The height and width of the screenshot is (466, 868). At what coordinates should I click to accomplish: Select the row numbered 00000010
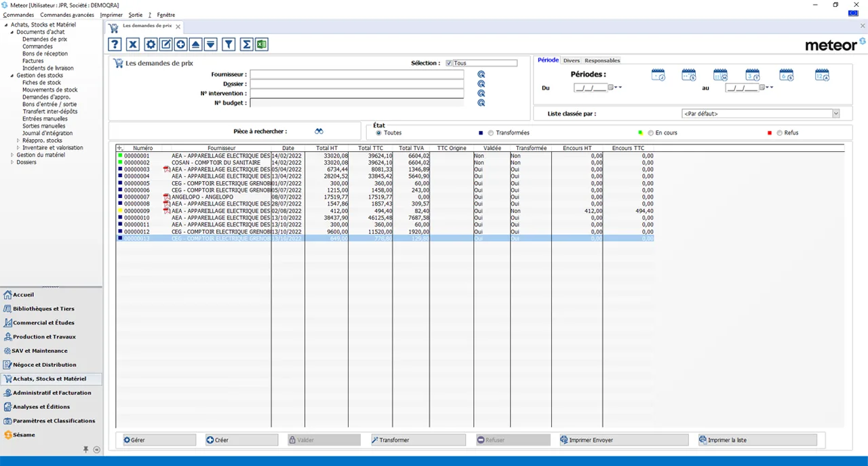point(385,218)
